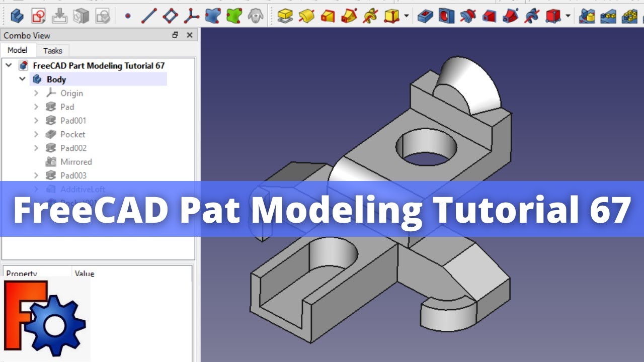
Task: Select the Subtractive helix tool
Action: click(x=532, y=16)
